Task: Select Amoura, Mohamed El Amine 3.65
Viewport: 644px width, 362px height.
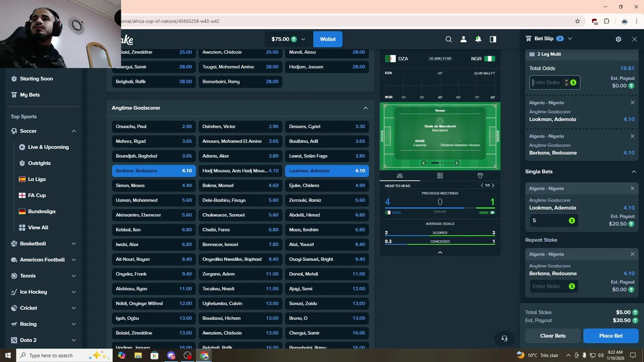Action: pyautogui.click(x=240, y=141)
